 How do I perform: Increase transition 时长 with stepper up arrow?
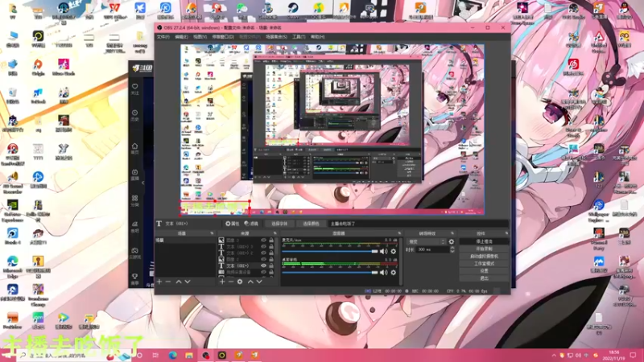[452, 248]
